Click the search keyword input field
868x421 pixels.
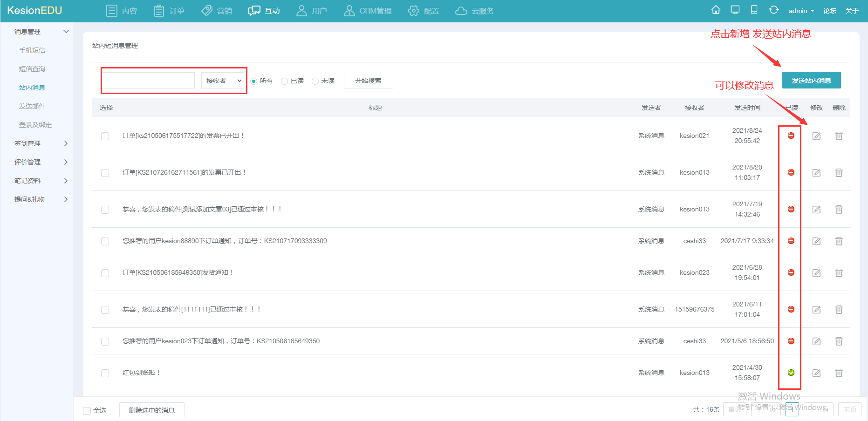[x=149, y=81]
